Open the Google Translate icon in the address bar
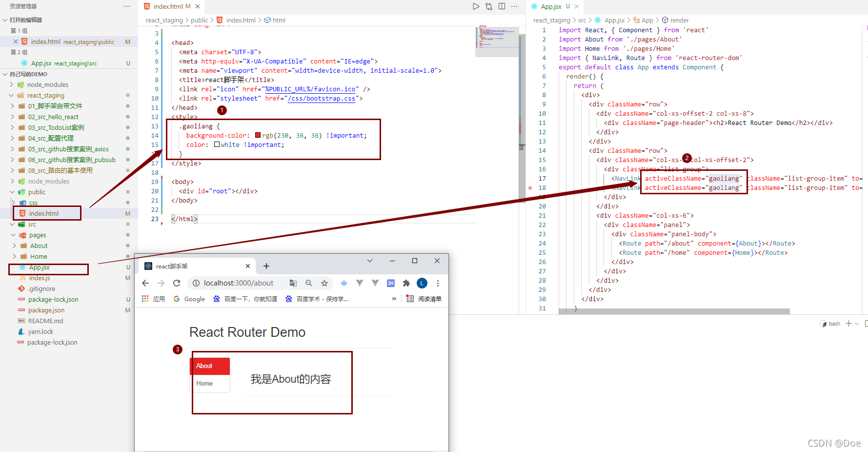 (293, 283)
